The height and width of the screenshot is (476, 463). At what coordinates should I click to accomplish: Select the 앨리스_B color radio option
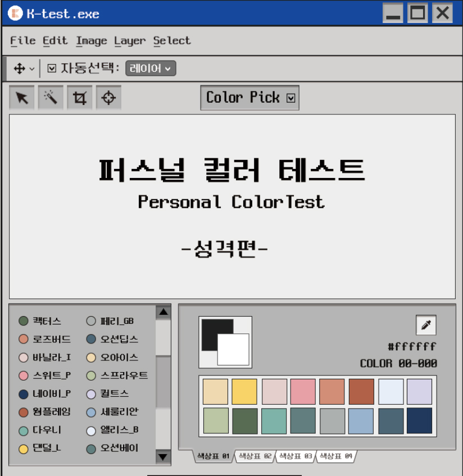pos(91,431)
